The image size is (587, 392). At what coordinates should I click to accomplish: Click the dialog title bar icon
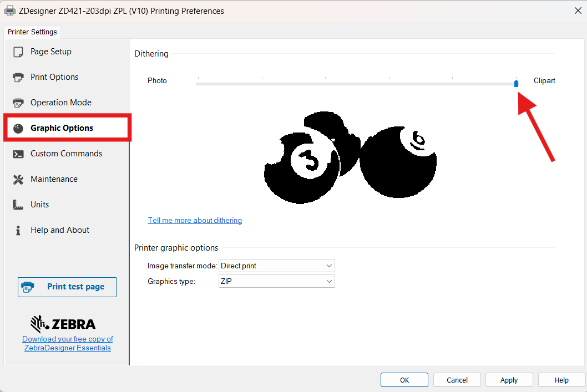[10, 10]
